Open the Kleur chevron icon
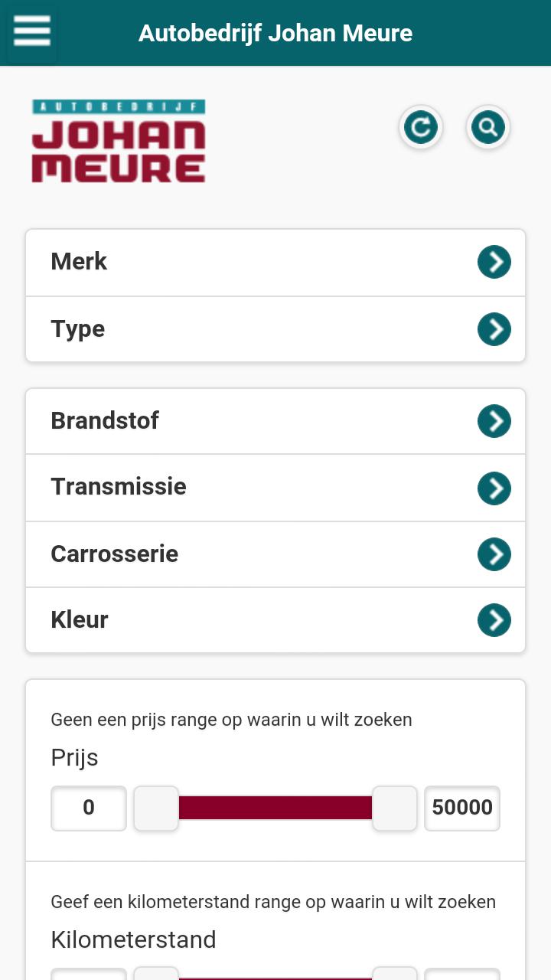The width and height of the screenshot is (551, 980). [494, 619]
